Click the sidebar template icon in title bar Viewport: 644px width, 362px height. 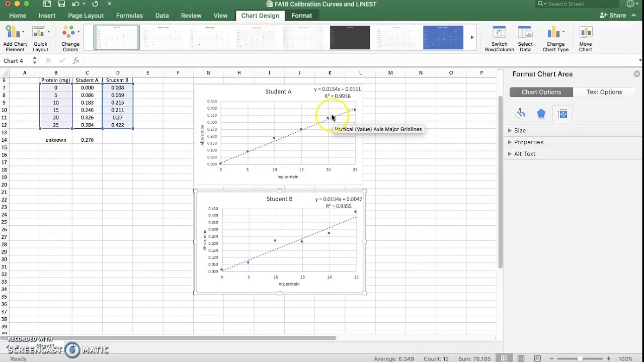click(x=47, y=4)
